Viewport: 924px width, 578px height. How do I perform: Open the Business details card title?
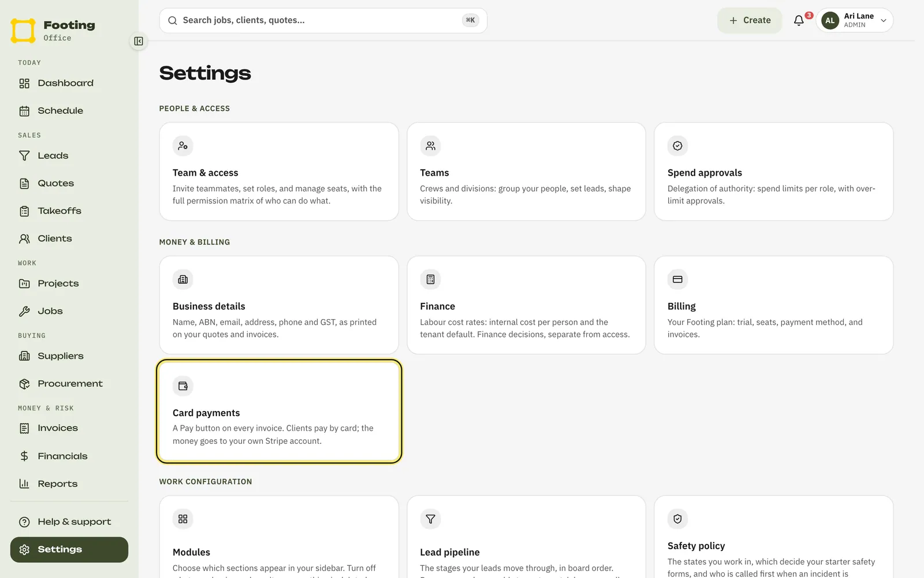pyautogui.click(x=209, y=306)
